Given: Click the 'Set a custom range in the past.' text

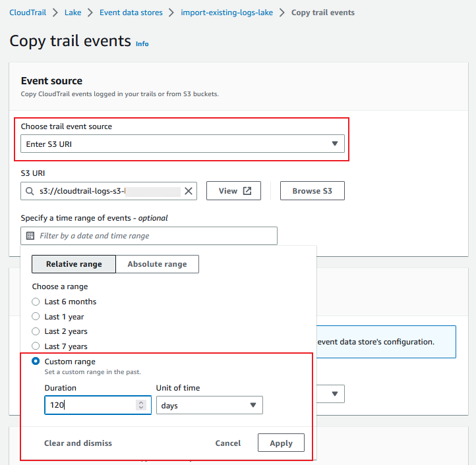Looking at the screenshot, I should point(92,372).
